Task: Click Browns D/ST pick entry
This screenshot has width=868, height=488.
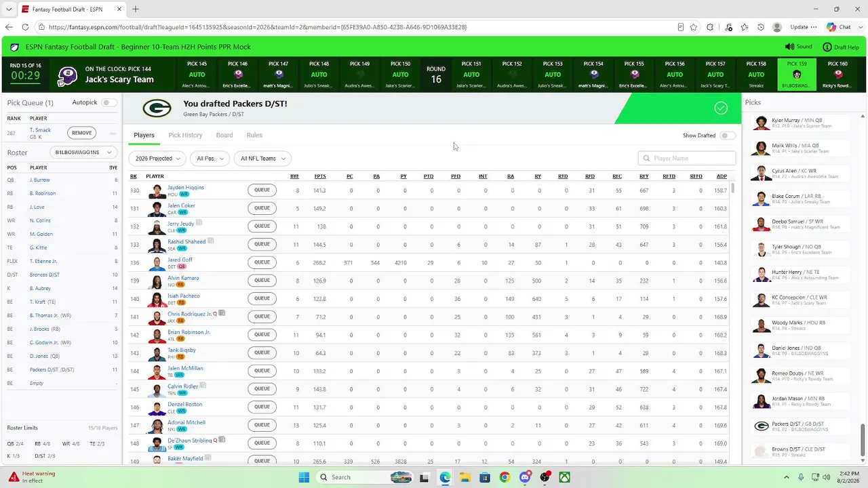Action: [802, 451]
